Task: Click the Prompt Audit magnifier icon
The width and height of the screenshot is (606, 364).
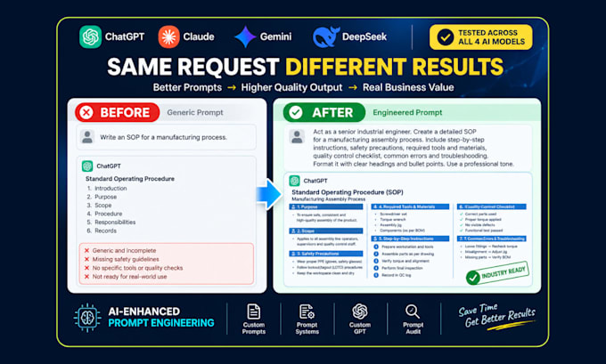Action: coord(413,311)
